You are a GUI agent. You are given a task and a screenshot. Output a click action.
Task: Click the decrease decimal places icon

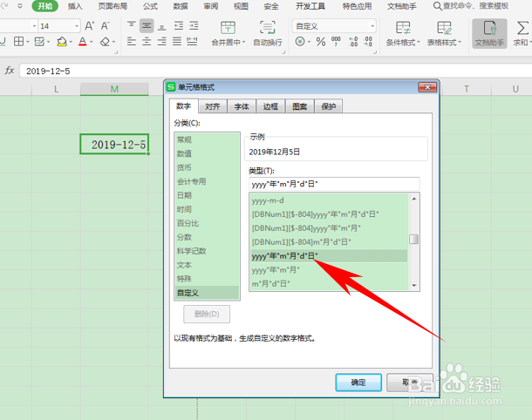tap(368, 42)
